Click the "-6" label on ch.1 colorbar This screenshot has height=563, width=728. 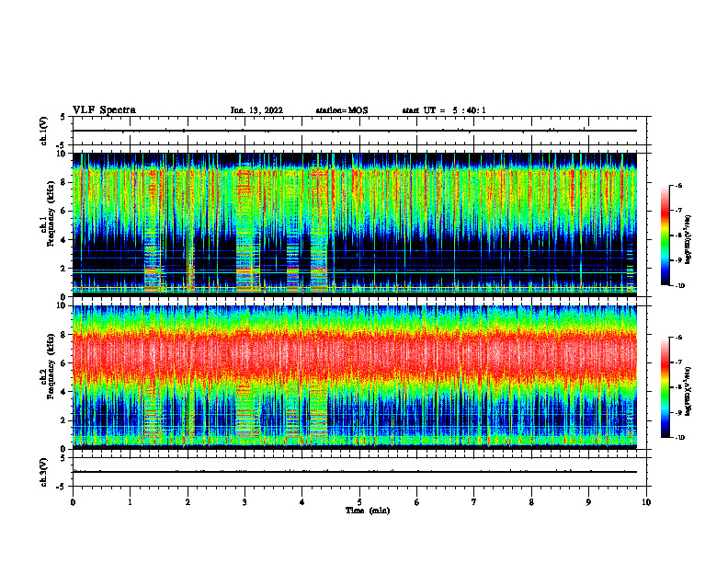point(679,185)
